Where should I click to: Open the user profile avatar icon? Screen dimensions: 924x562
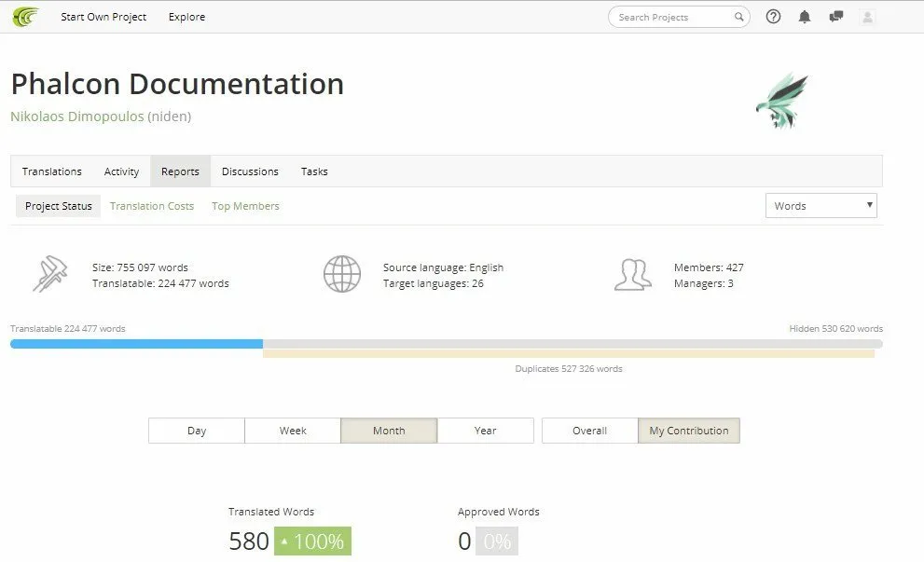867,17
